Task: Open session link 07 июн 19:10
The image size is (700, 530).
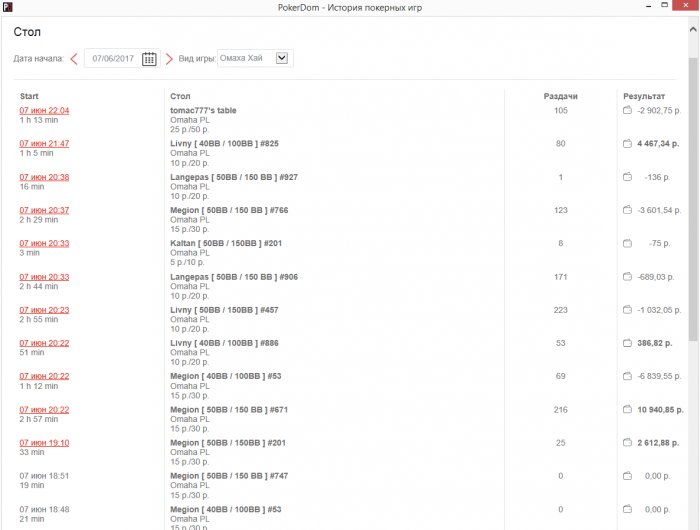Action: (44, 442)
